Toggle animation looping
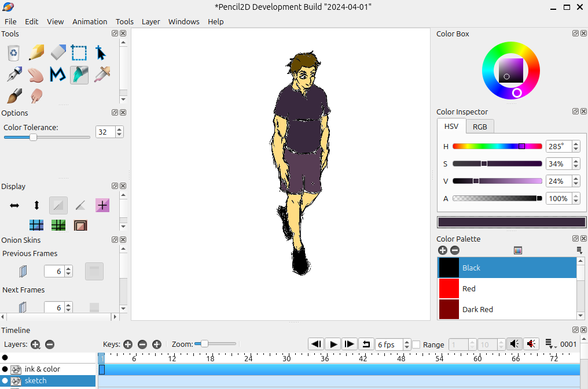 366,344
